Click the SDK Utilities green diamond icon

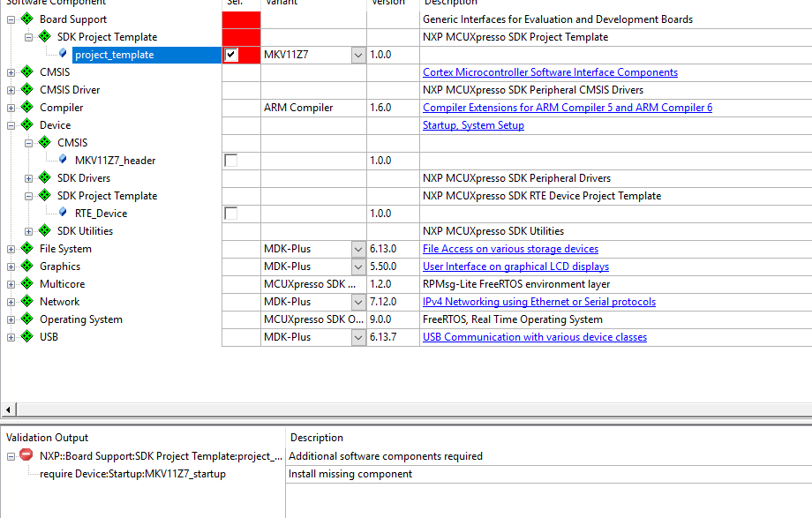(x=44, y=230)
